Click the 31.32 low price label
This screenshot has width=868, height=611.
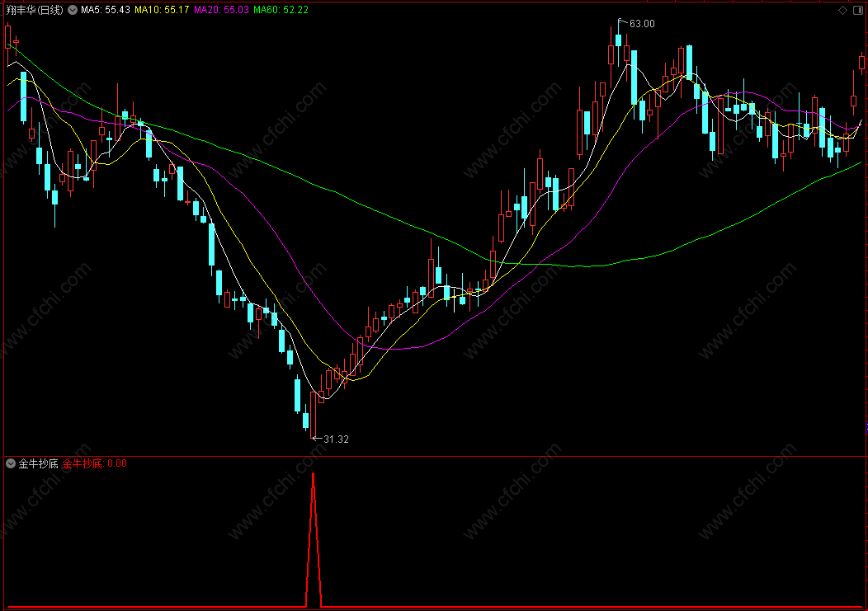336,439
